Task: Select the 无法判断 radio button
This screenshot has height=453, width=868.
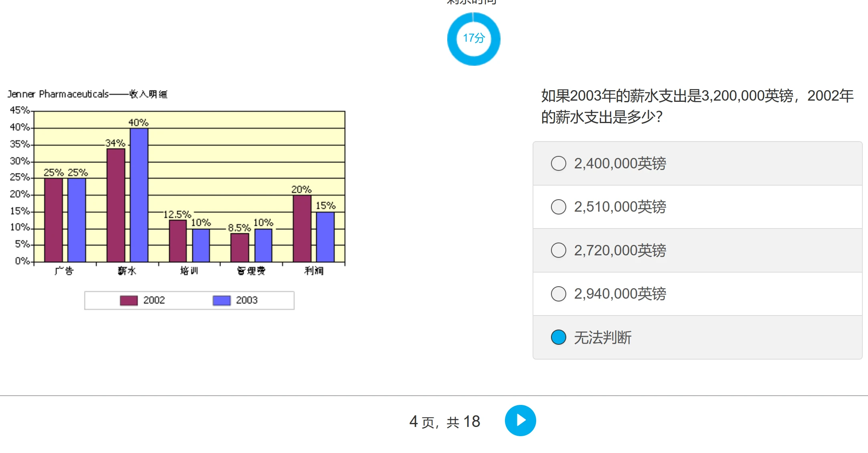Action: click(558, 338)
